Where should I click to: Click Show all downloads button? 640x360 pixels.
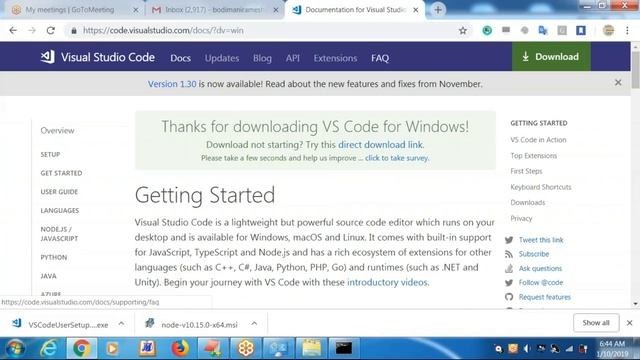click(596, 323)
